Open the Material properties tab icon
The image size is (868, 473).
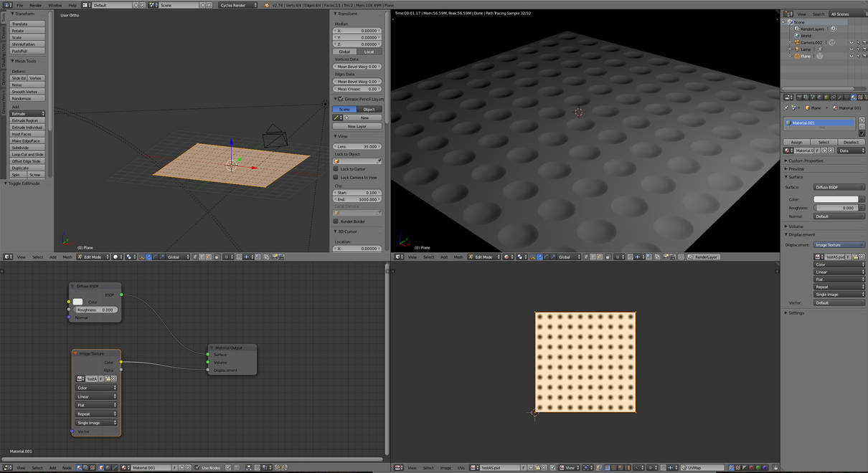853,97
